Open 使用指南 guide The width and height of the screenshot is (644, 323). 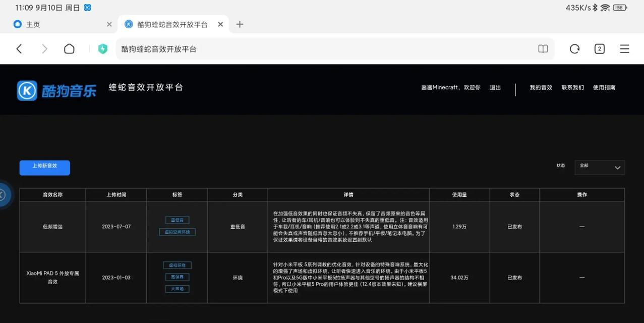pos(604,87)
